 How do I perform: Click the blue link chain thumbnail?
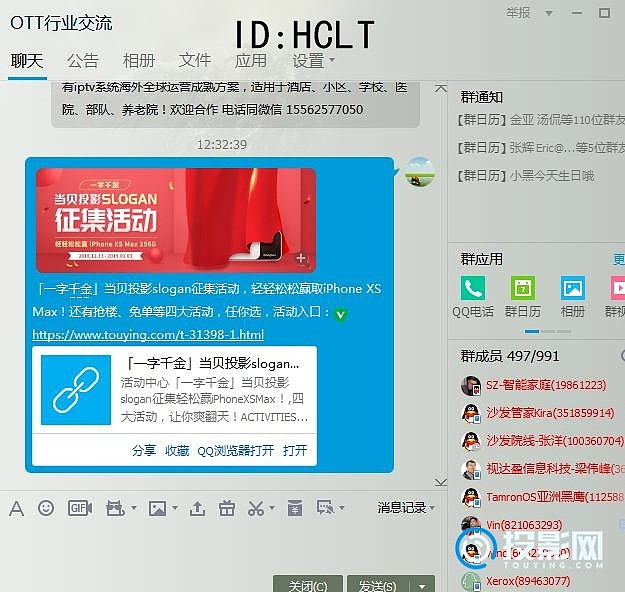[x=76, y=390]
